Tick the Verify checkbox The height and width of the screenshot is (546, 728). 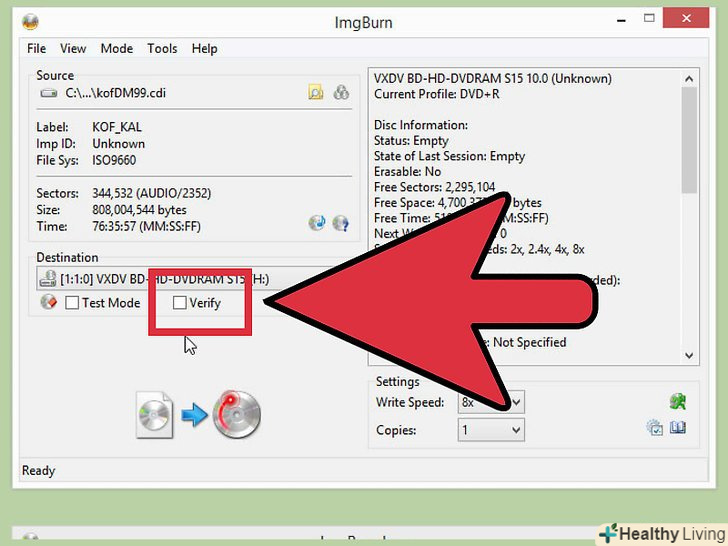coord(179,303)
